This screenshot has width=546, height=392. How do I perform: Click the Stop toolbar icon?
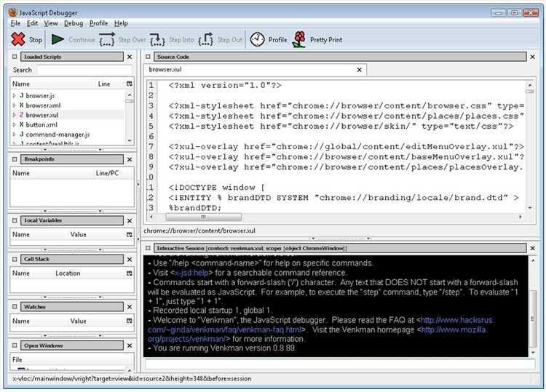click(18, 40)
